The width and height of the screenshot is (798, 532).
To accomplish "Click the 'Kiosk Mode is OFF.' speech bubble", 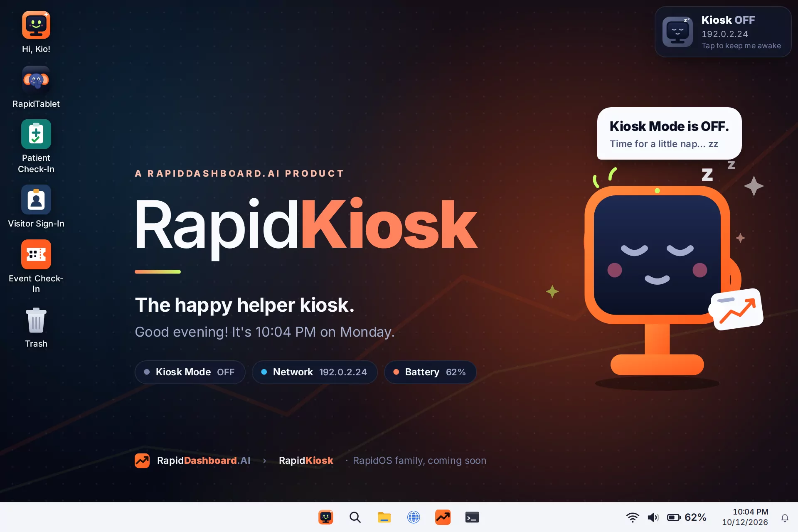I will click(669, 133).
